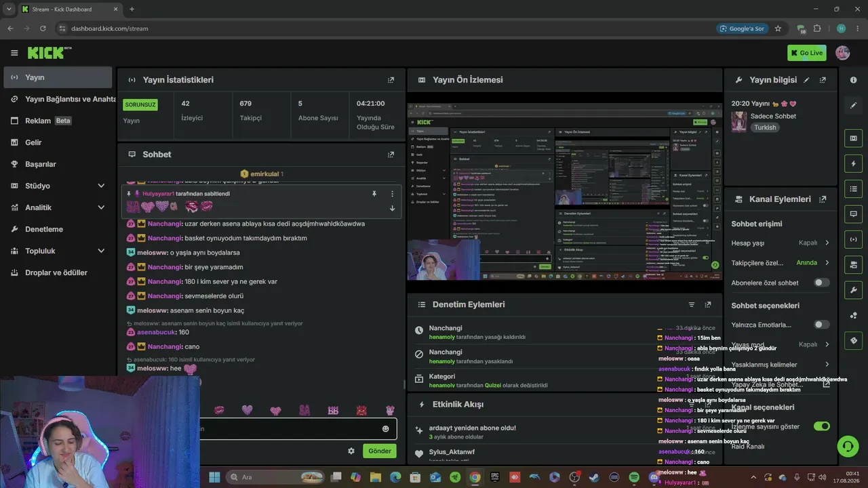Pop out the Yayın İstatistikleri panel
Viewport: 868px width, 488px height.
click(x=391, y=80)
